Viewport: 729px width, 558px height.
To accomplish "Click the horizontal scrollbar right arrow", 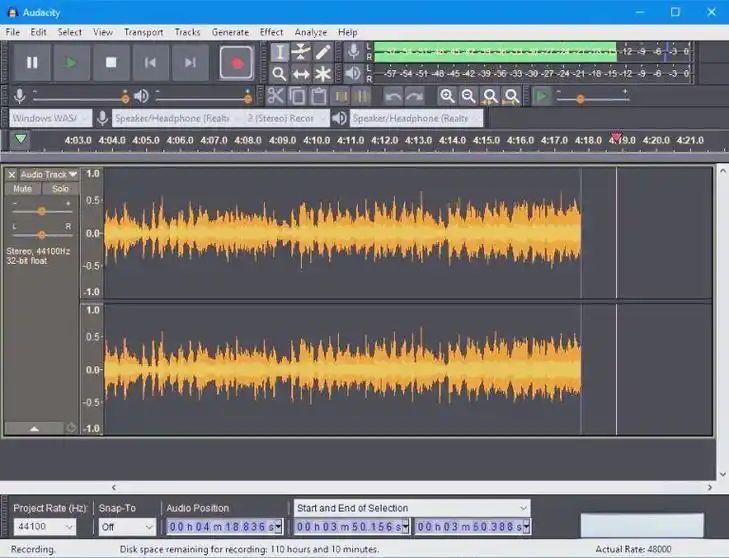I will point(709,487).
